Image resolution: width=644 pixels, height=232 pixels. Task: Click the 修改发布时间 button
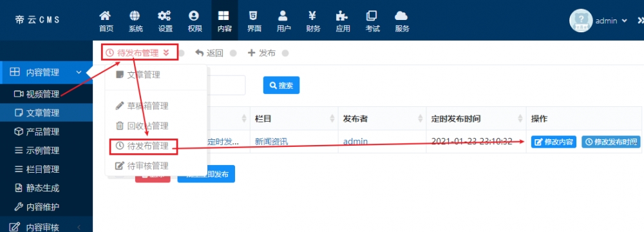pos(611,142)
